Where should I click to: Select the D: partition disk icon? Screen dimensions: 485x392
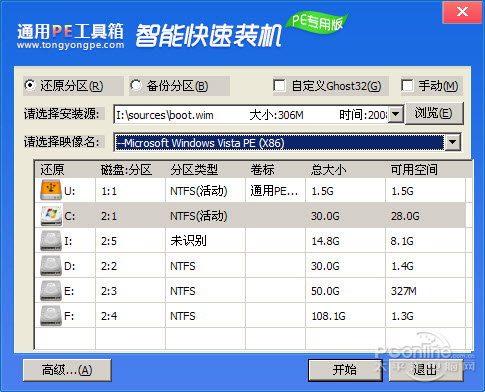tap(51, 266)
